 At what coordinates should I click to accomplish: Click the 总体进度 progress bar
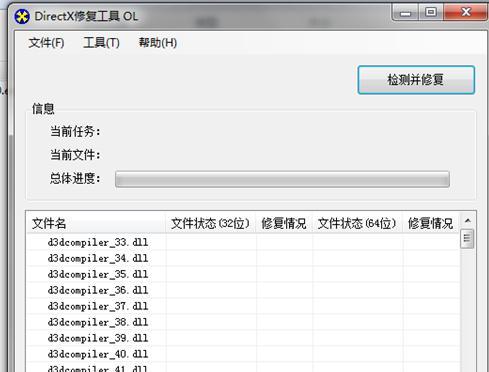pos(282,179)
